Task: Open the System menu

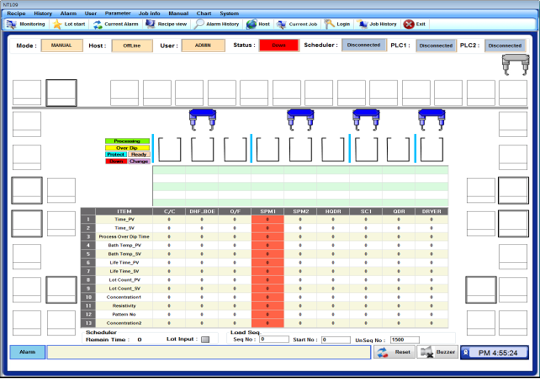Action: click(229, 13)
